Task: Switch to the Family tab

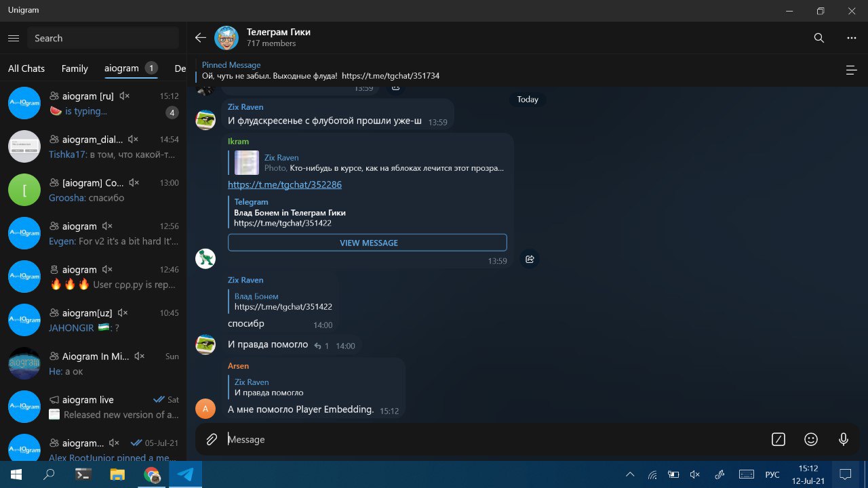Action: tap(75, 68)
